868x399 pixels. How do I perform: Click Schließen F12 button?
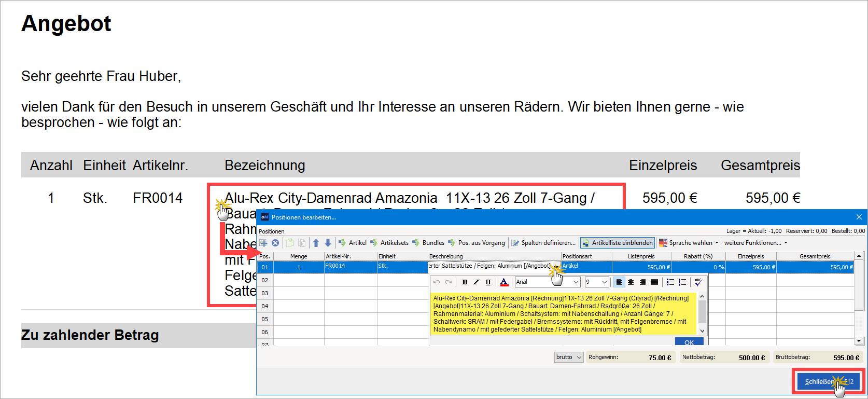click(829, 382)
